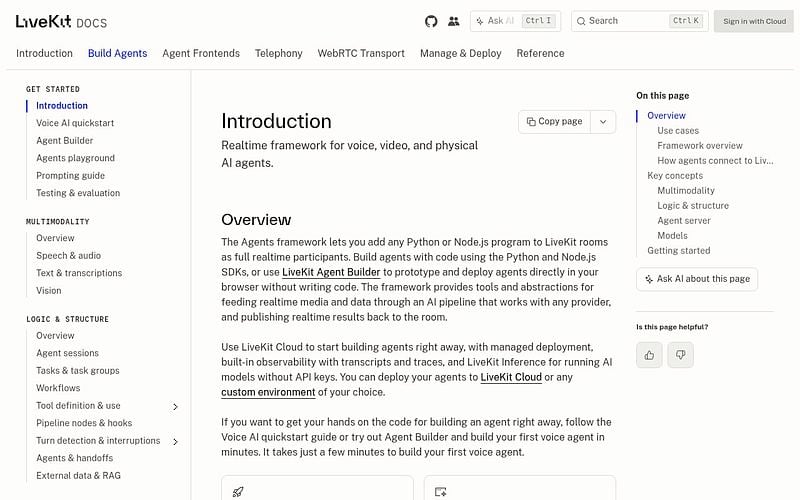The width and height of the screenshot is (800, 500).
Task: Open Speech & audio in sidebar
Action: (x=68, y=256)
